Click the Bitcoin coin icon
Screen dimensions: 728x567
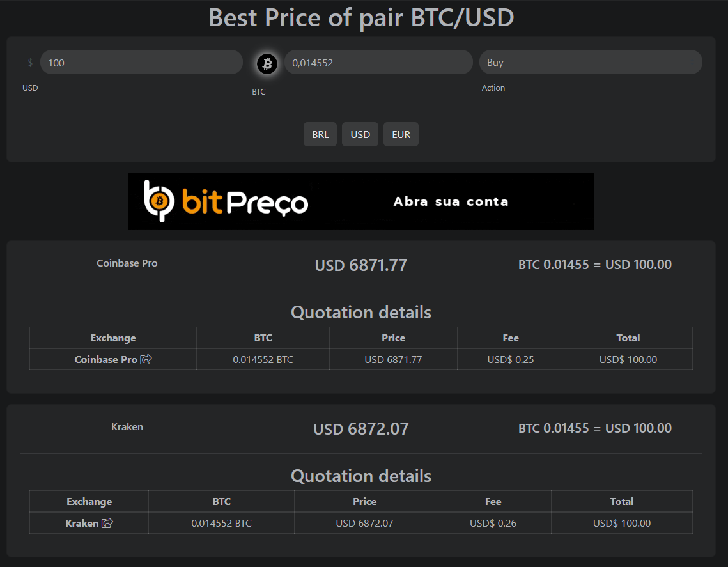(x=267, y=63)
